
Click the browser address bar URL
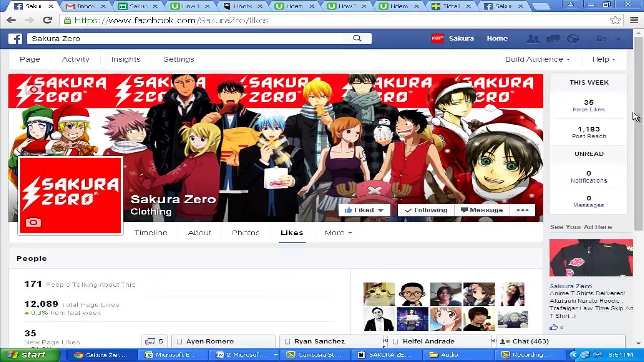click(171, 21)
